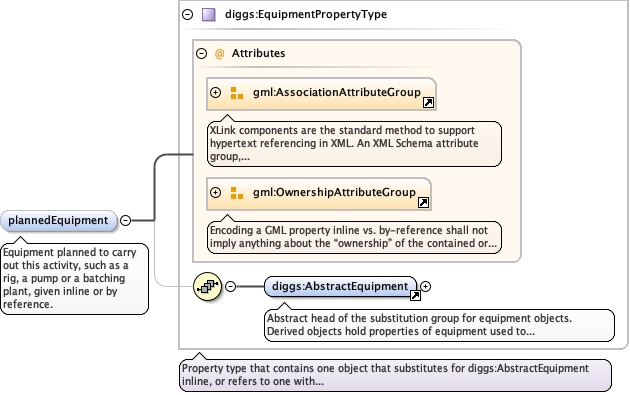Click the XLink components annotation text
630x395 pixels.
pyautogui.click(x=354, y=143)
